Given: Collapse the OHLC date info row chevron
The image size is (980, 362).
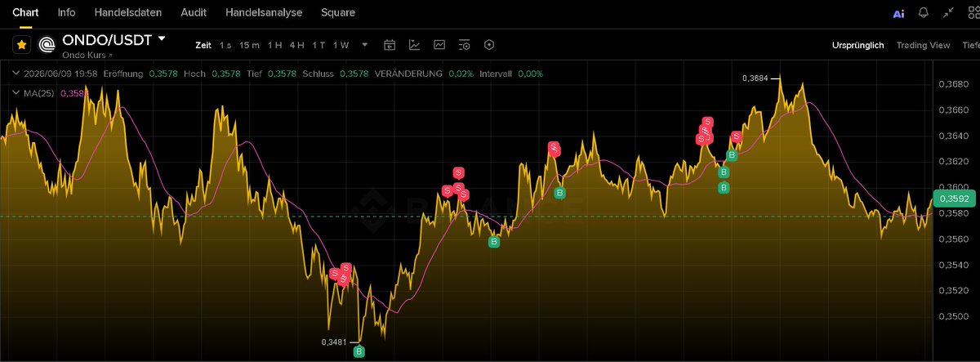Looking at the screenshot, I should [16, 74].
